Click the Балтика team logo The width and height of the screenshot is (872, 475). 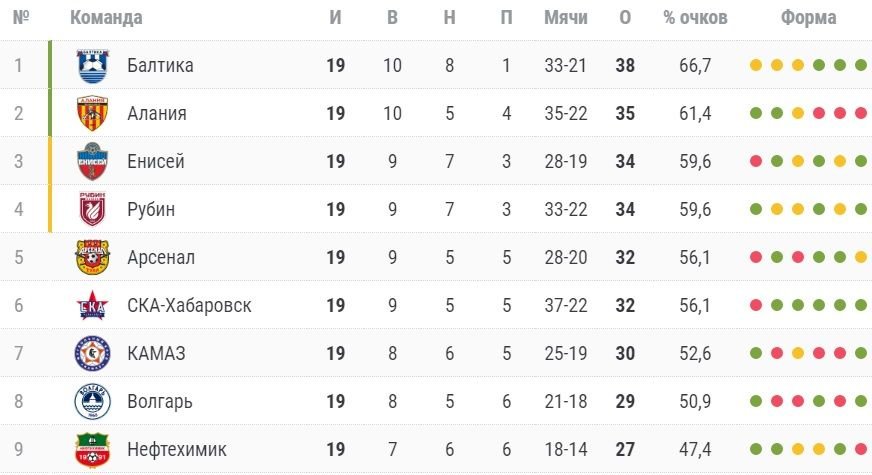coord(93,66)
